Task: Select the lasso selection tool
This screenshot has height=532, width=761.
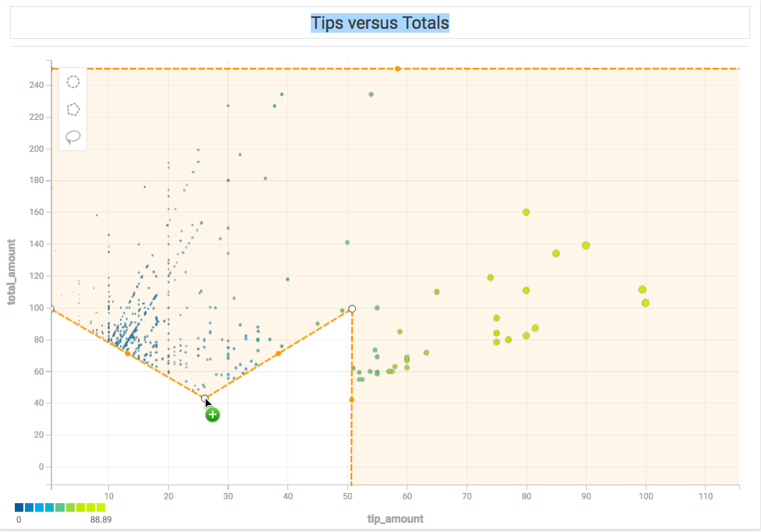Action: 72,137
